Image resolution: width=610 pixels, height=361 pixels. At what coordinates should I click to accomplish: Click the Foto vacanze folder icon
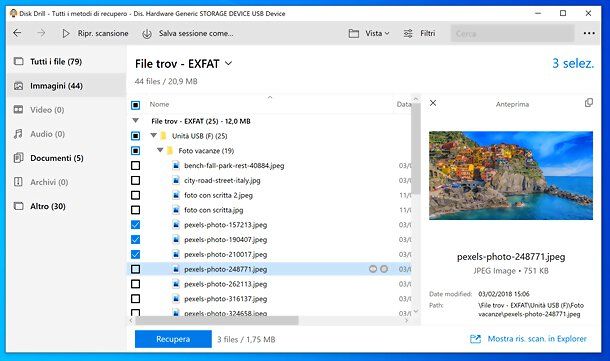pos(170,151)
